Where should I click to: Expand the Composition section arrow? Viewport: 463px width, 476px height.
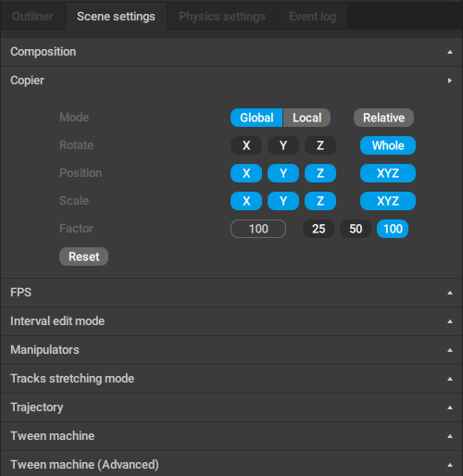point(450,52)
